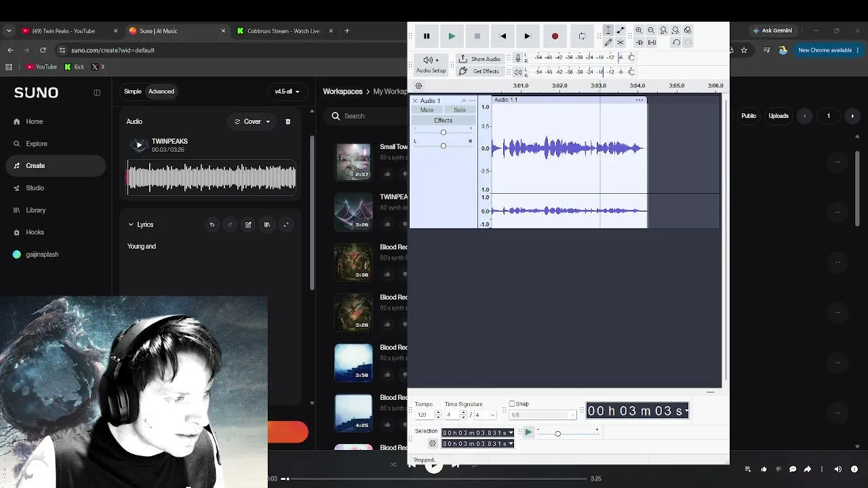Click the Play-at-Speed button
This screenshot has height=488, width=868.
(x=528, y=432)
